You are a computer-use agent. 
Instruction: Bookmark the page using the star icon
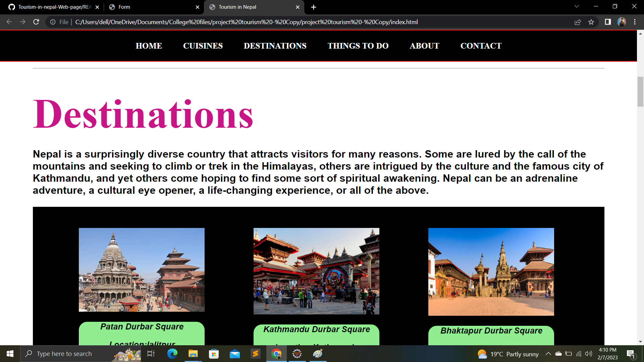591,22
